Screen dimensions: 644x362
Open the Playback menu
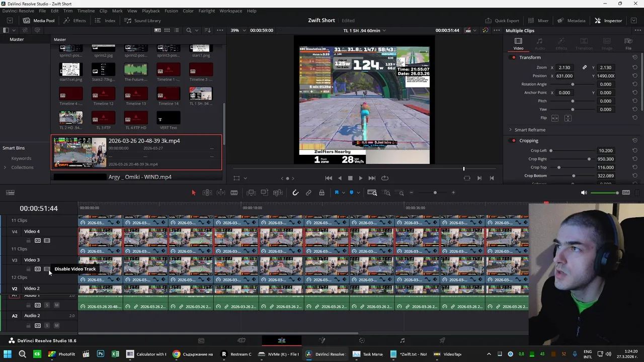(x=150, y=11)
